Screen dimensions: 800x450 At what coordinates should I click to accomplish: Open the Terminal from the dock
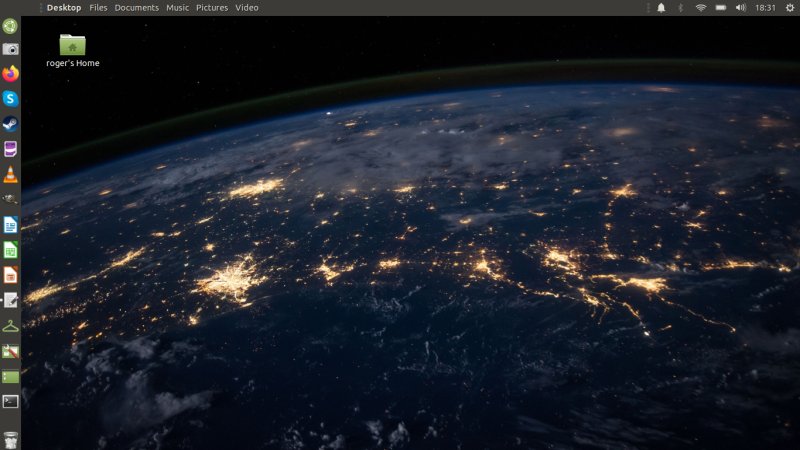(x=10, y=401)
